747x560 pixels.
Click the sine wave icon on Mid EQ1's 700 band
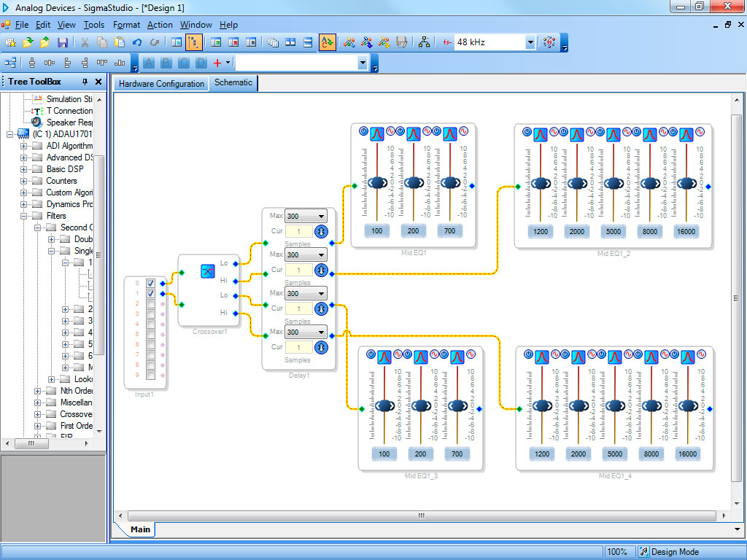465,132
